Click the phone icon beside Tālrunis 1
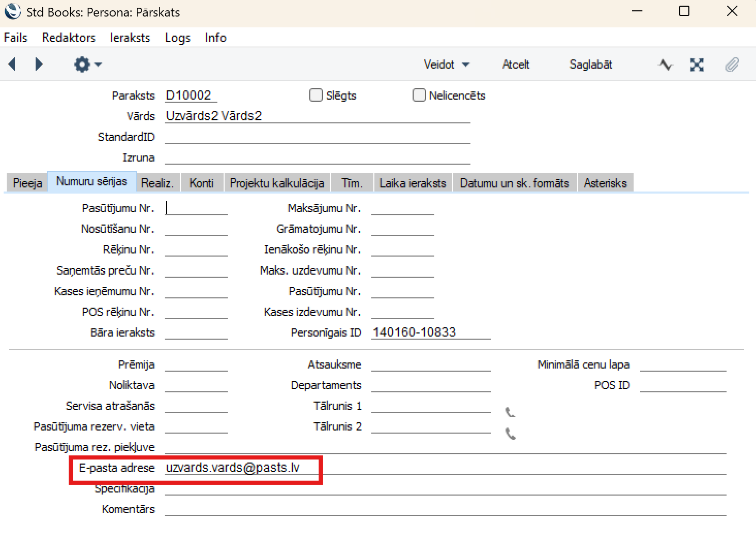Screen dimensions: 756x541 510,412
